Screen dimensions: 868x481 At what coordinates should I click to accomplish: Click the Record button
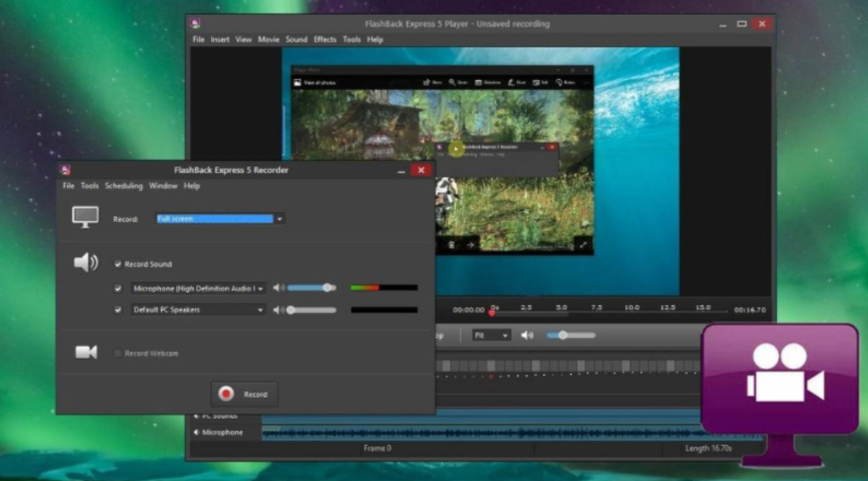(243, 394)
